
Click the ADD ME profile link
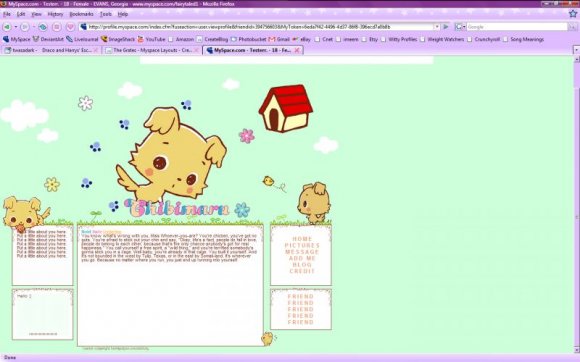(302, 258)
